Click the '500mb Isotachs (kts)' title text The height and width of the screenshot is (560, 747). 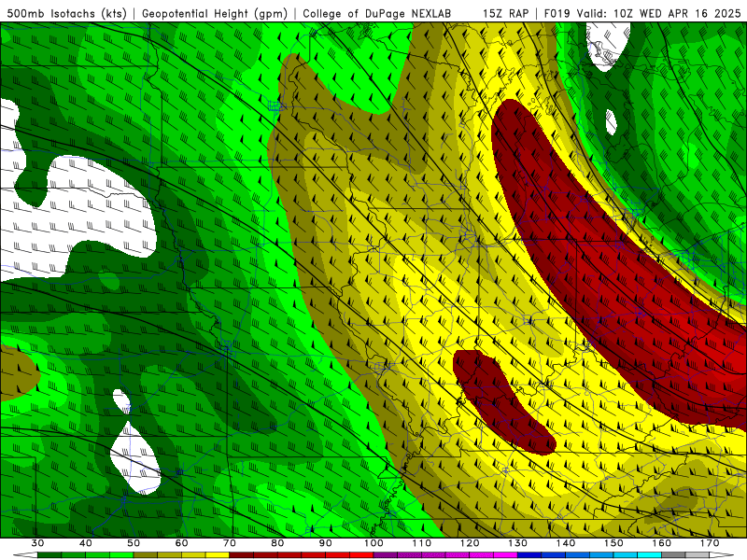[x=67, y=13]
